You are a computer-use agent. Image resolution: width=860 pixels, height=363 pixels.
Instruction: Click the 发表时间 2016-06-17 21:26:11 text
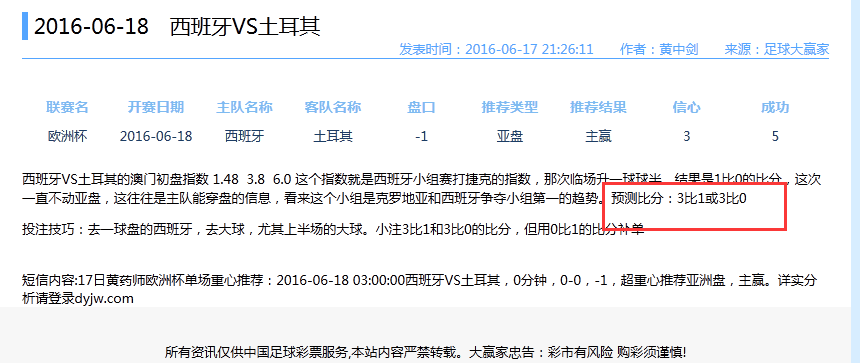496,49
